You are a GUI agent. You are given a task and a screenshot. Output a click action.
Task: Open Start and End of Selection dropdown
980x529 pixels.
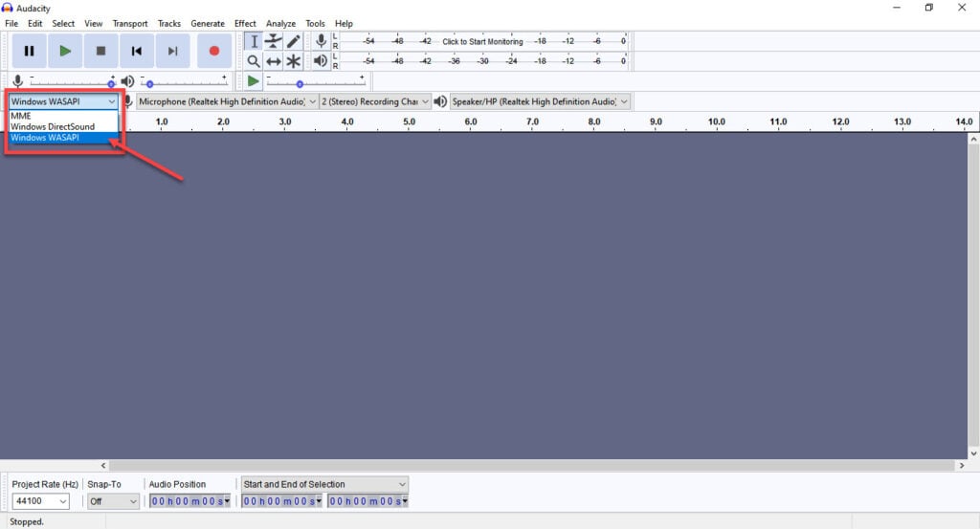325,484
